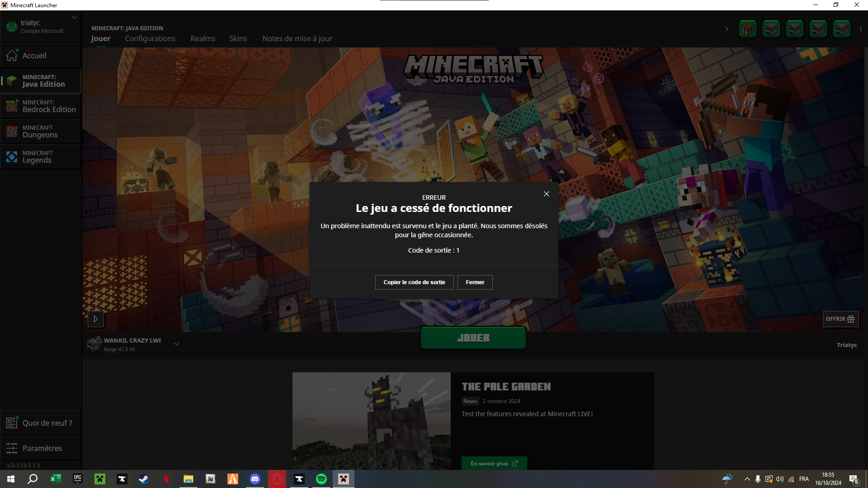
Task: Open File Explorer from the taskbar
Action: [x=188, y=479]
